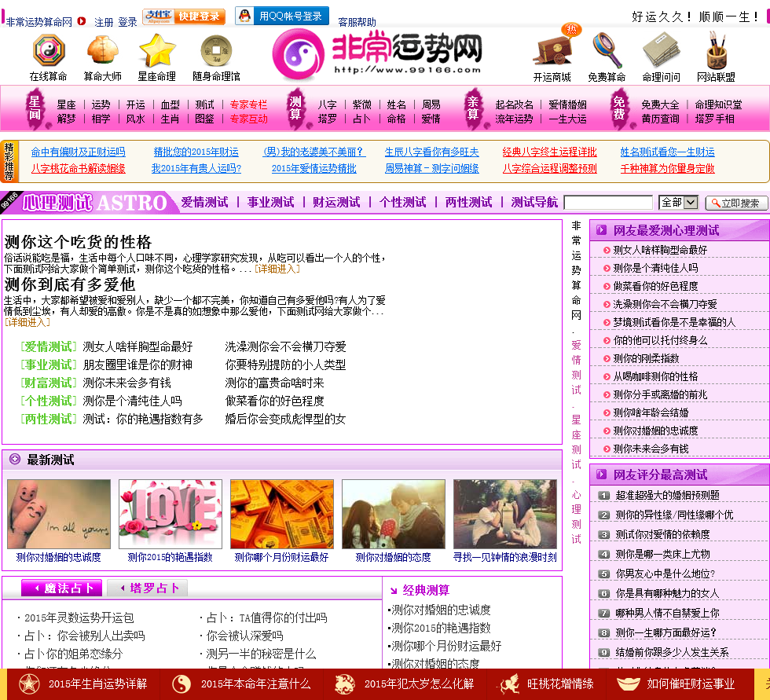Click the [爱情测试] category label

[49, 346]
